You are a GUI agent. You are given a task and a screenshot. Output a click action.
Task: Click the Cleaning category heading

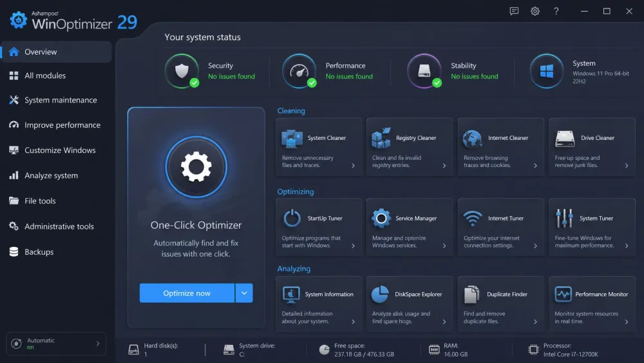[291, 111]
